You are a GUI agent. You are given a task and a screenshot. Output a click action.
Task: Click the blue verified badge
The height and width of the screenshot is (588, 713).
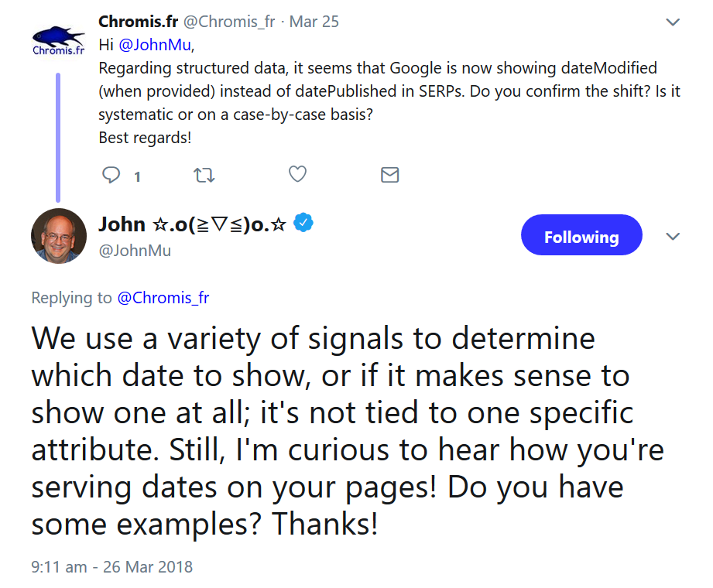click(305, 224)
